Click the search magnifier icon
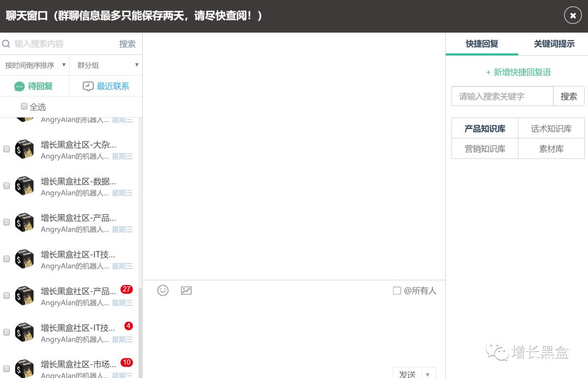Screen dimensions: 588x378 point(6,44)
